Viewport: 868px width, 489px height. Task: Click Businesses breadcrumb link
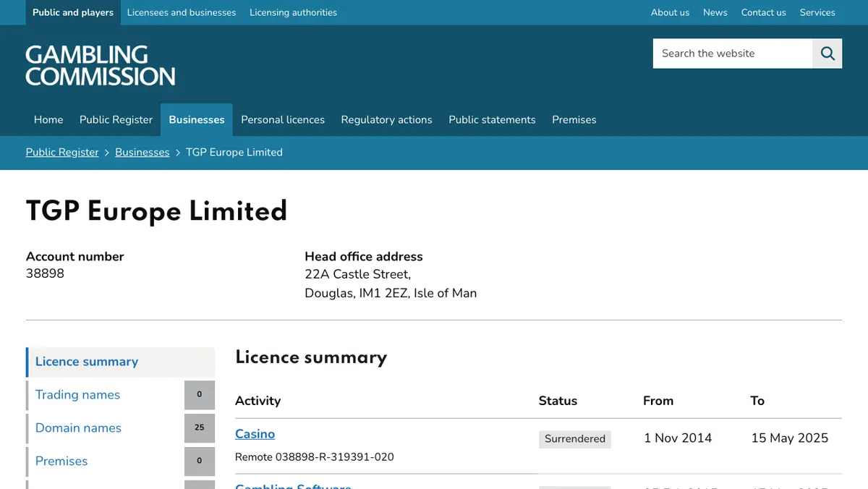tap(142, 153)
